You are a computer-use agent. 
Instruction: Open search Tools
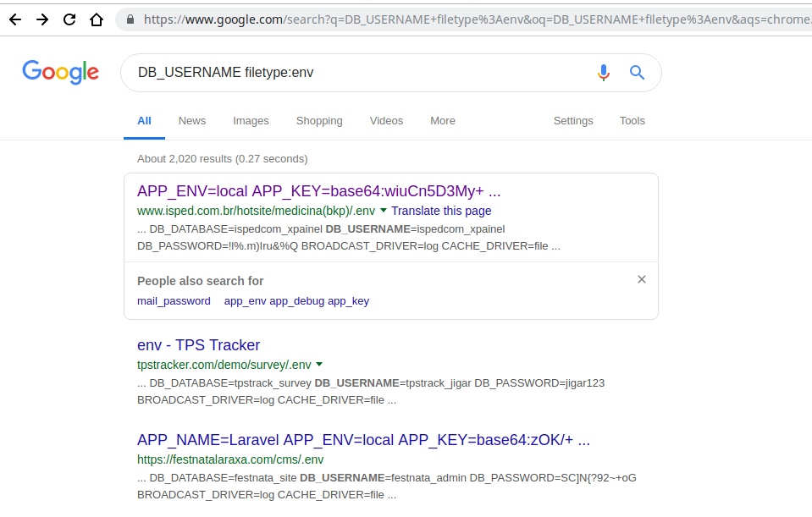point(632,121)
